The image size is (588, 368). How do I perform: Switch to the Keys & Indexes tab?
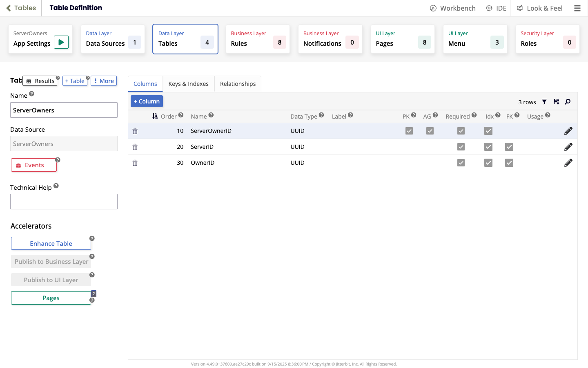(x=188, y=84)
